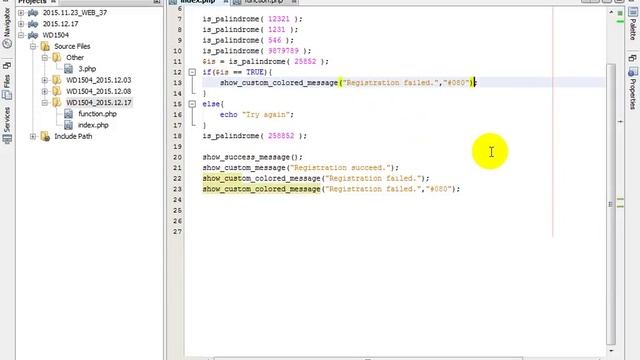This screenshot has height=360, width=640.
Task: Collapse the Other folder node
Action: 45,58
